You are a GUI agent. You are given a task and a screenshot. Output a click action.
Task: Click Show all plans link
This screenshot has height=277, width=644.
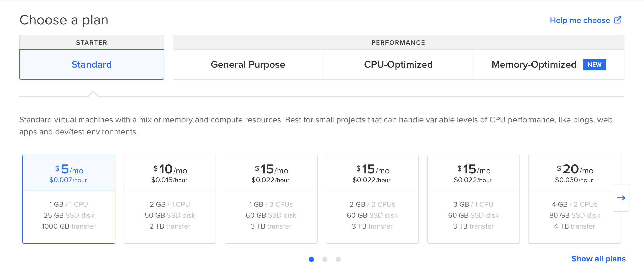[598, 259]
